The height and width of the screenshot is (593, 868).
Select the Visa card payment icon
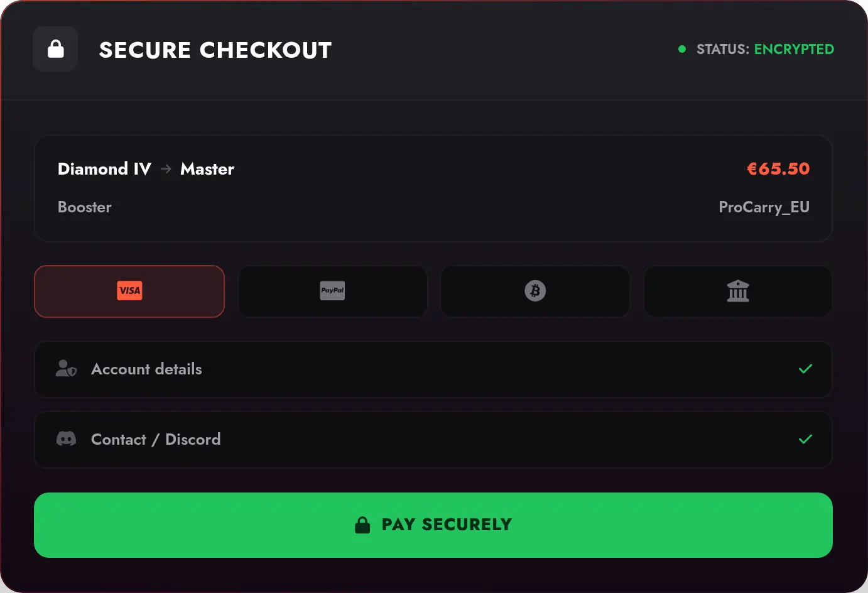click(x=129, y=291)
